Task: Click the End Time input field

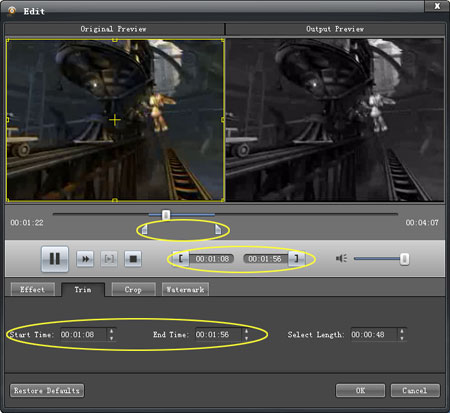Action: (x=218, y=334)
